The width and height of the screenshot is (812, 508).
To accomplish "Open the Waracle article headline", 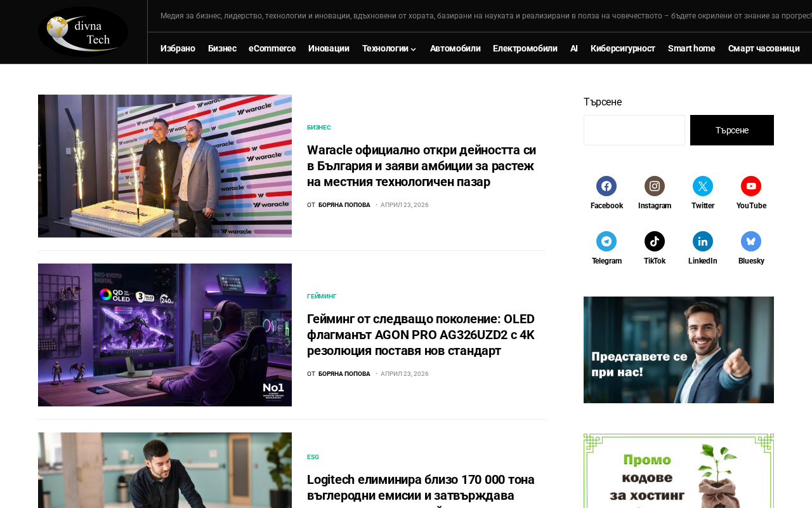I will pyautogui.click(x=422, y=166).
